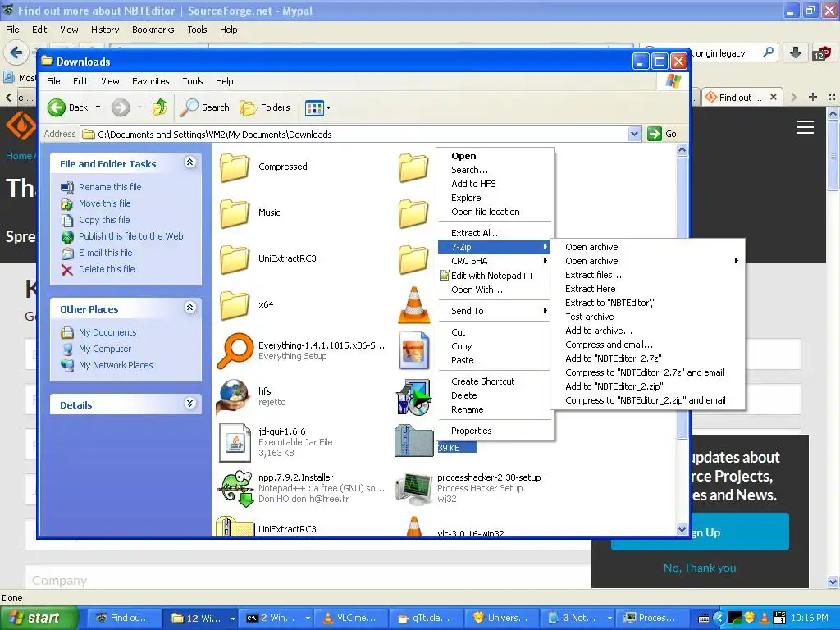This screenshot has height=630, width=840.
Task: Choose Extract to "NBTEditor\"
Action: click(647, 303)
